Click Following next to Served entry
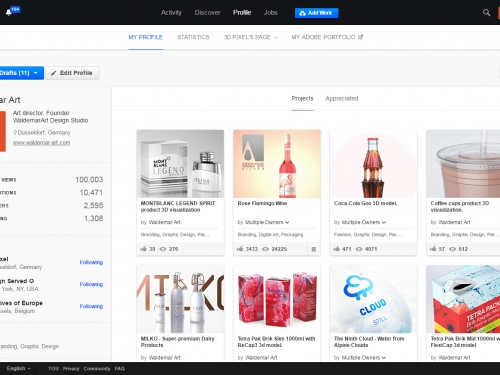This screenshot has height=375, width=500. pyautogui.click(x=91, y=284)
